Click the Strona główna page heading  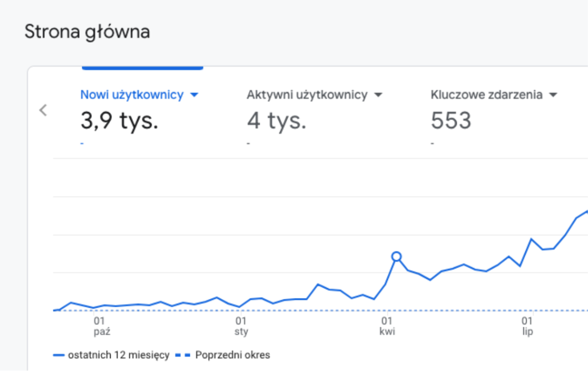click(87, 32)
